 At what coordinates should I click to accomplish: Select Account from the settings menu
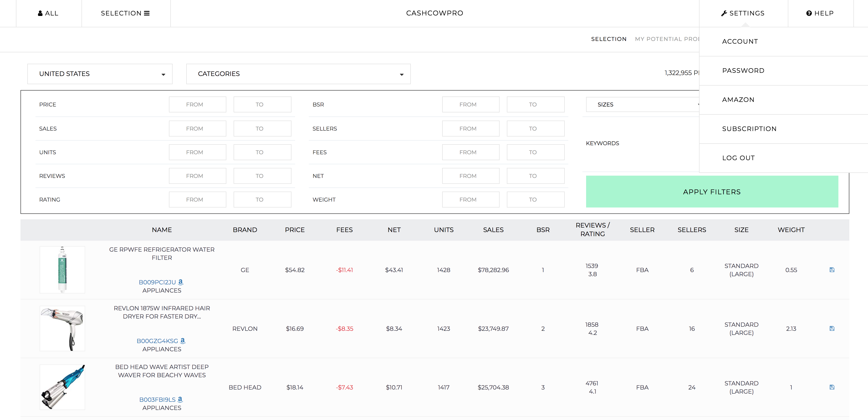coord(740,41)
